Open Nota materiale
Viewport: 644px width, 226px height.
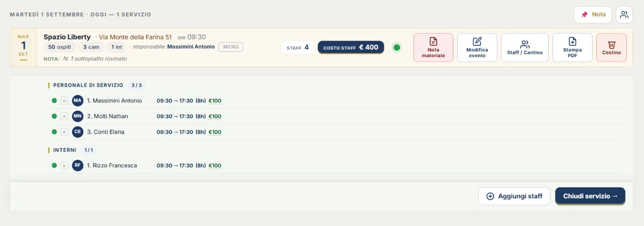point(433,48)
